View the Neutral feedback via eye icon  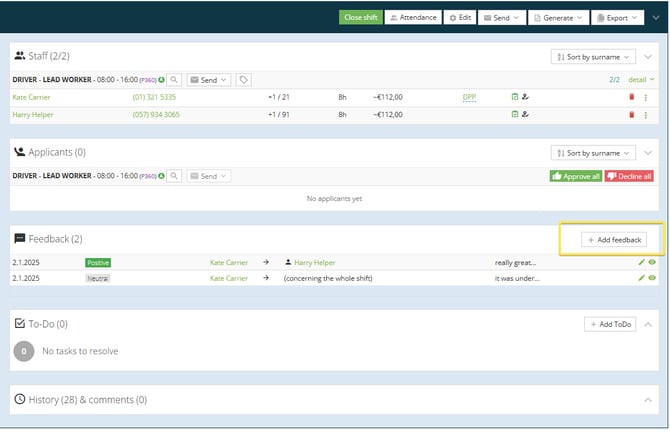coord(652,278)
